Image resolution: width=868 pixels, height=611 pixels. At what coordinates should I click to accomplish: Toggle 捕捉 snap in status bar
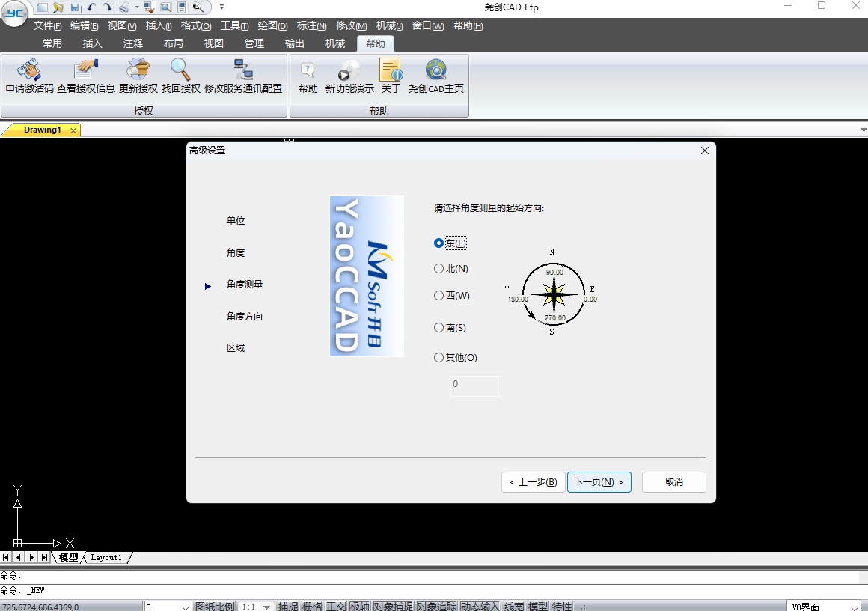288,607
